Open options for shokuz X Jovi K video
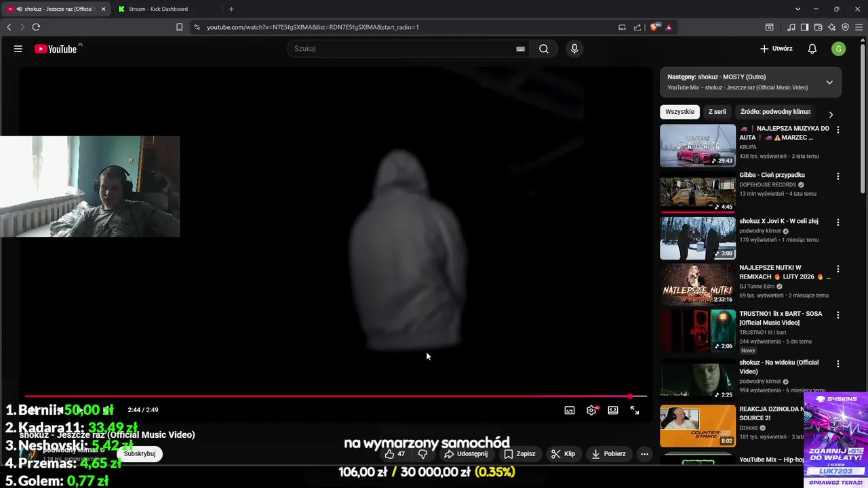Screen dimensions: 868x488 [x=837, y=222]
